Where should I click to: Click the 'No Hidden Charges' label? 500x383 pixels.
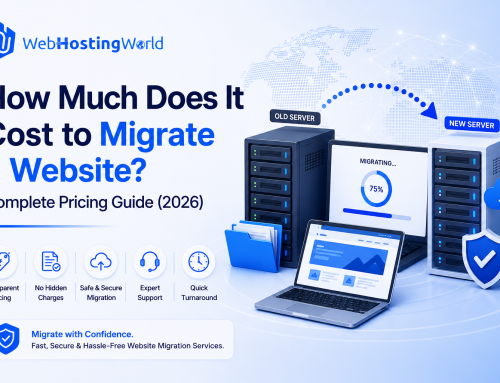51,293
